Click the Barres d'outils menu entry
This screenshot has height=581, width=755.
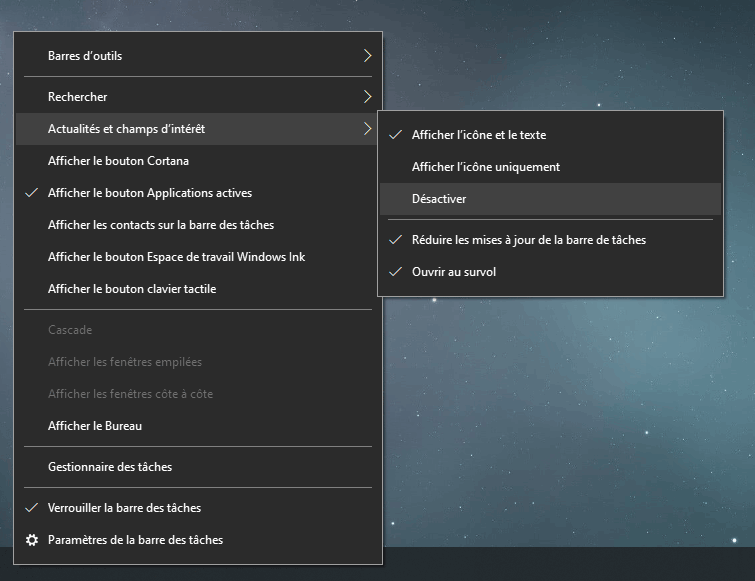point(85,56)
